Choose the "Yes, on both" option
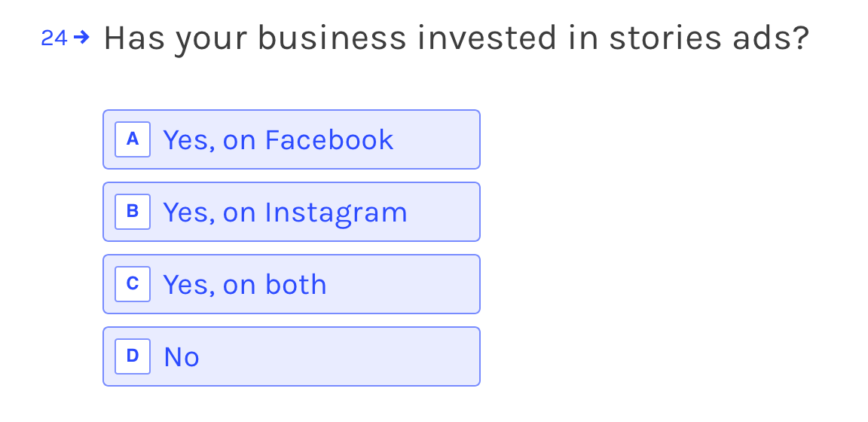Screen dimensions: 868x422 (291, 284)
